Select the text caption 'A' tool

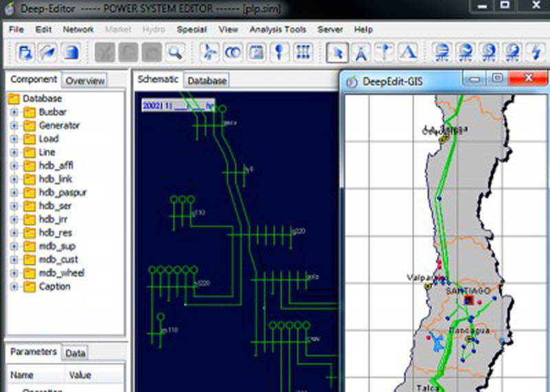[409, 52]
